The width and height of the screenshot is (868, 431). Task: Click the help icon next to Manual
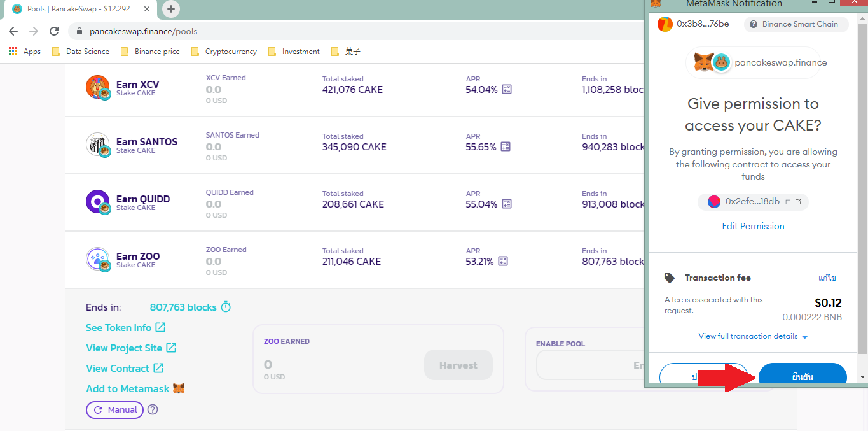click(x=153, y=410)
